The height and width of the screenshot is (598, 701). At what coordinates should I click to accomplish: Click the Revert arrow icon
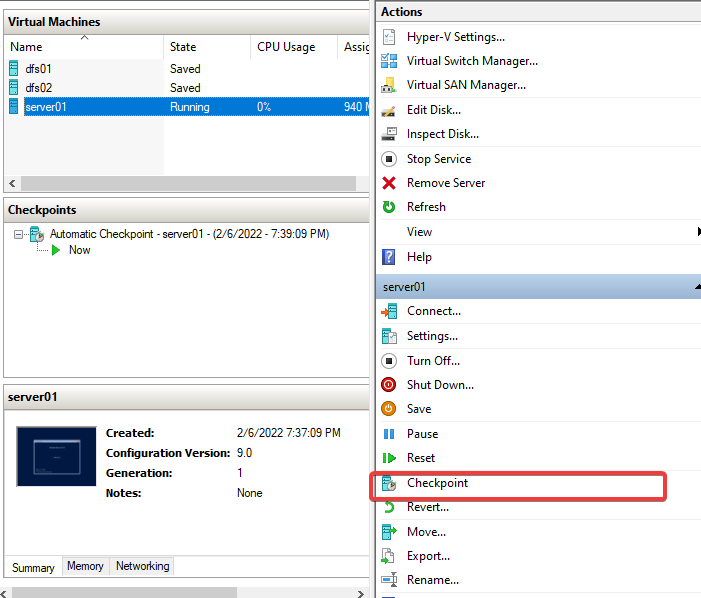tap(389, 507)
